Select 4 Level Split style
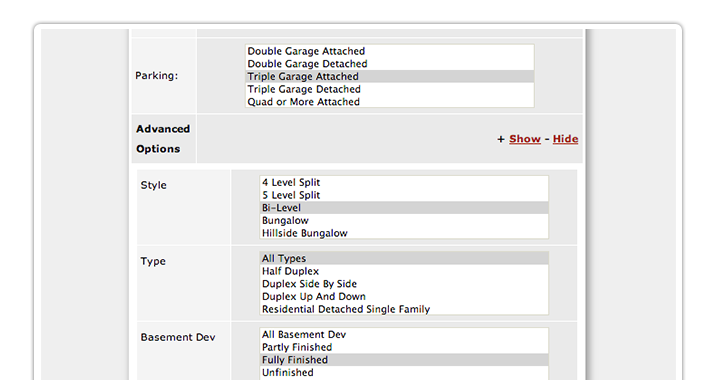 pos(404,183)
